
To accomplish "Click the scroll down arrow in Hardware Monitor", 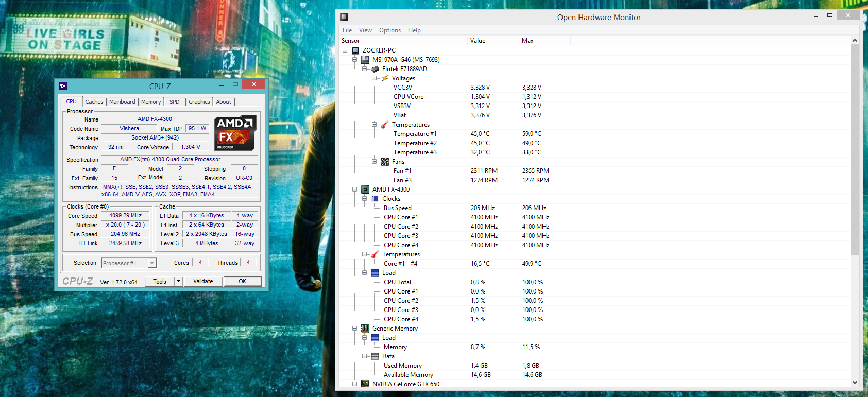I will tap(855, 383).
